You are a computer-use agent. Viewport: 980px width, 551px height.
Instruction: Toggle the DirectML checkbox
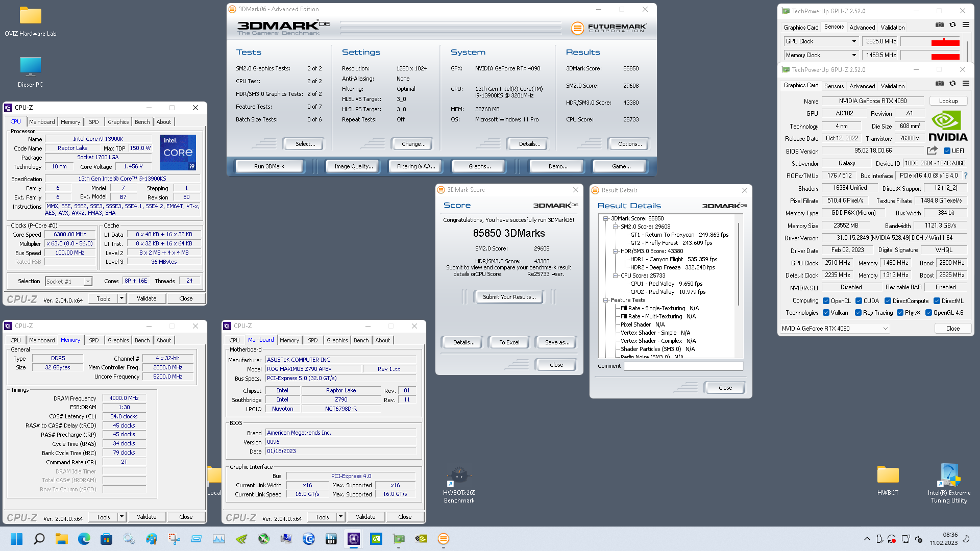(x=937, y=301)
